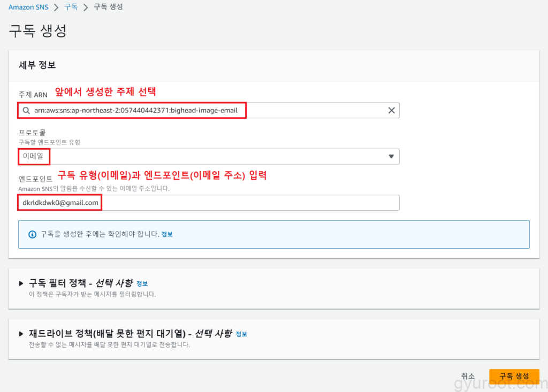
Task: Click the triangle icon beside 구독 필터 정책
Action: tap(21, 283)
